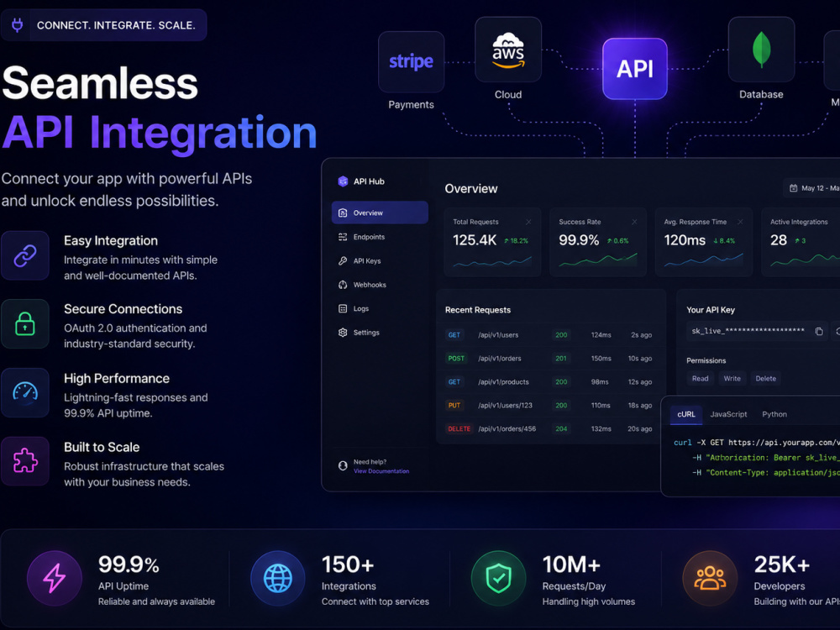This screenshot has height=630, width=840.
Task: Click the AWS Cloud tile
Action: [x=508, y=50]
